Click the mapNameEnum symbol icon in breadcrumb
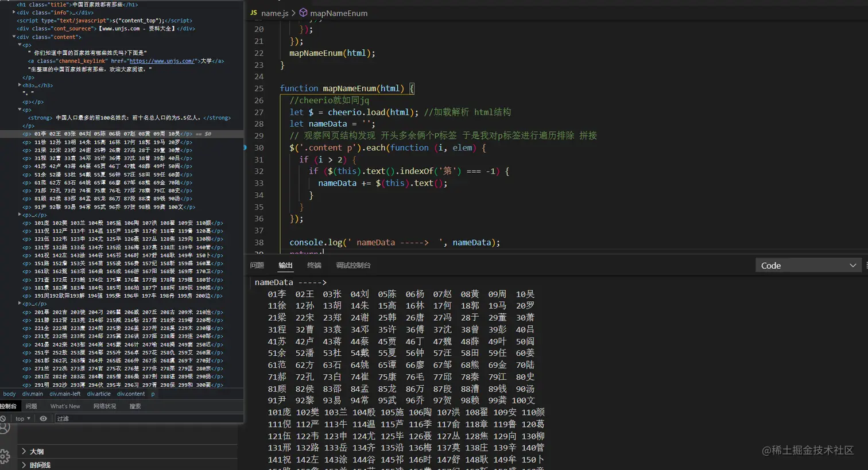This screenshot has width=868, height=470. (303, 13)
